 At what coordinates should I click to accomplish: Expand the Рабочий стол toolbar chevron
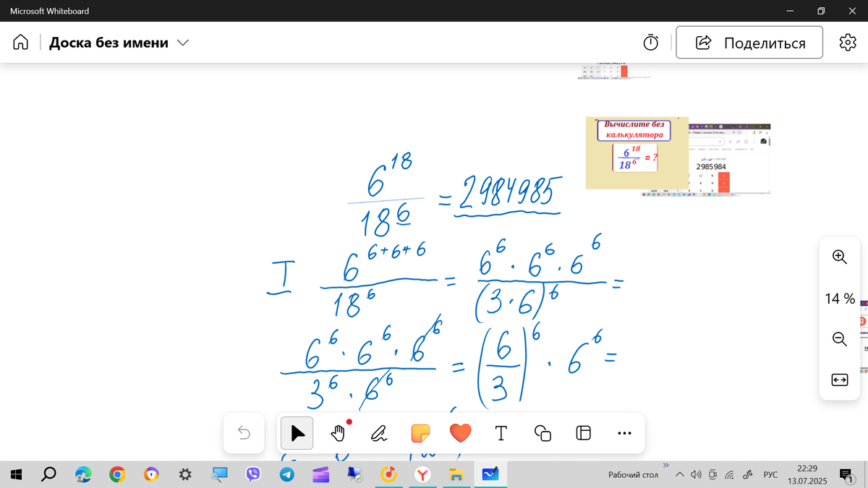tap(665, 466)
